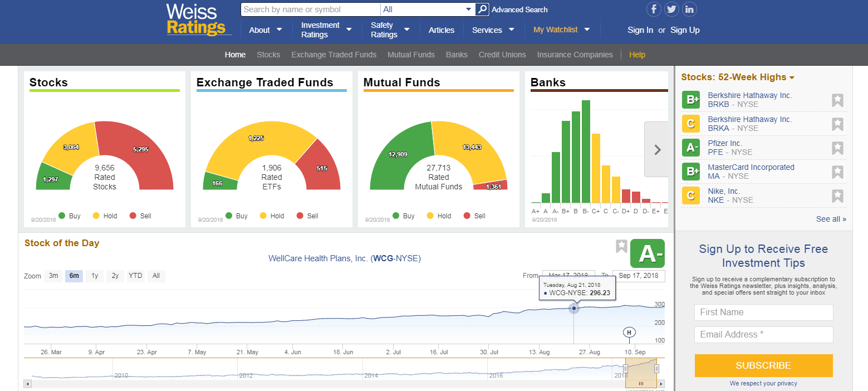Open Mutual Funds tab in subnav
This screenshot has width=868, height=391.
coord(411,55)
